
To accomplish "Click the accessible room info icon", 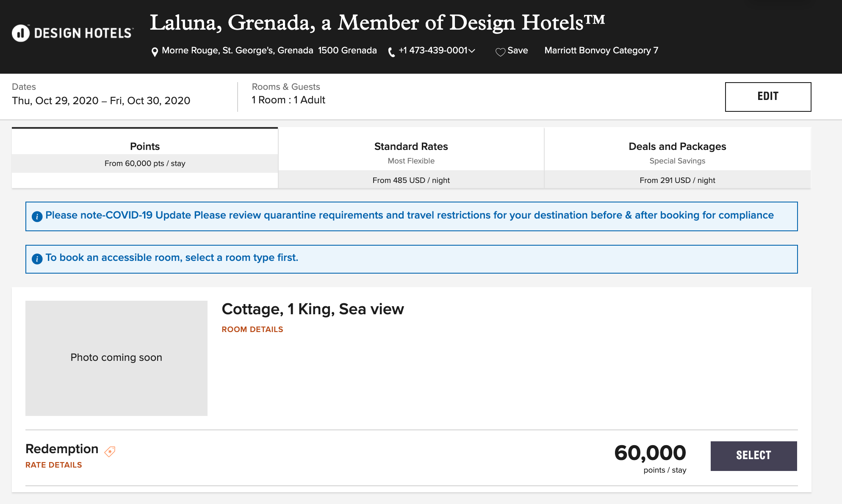I will [x=37, y=259].
